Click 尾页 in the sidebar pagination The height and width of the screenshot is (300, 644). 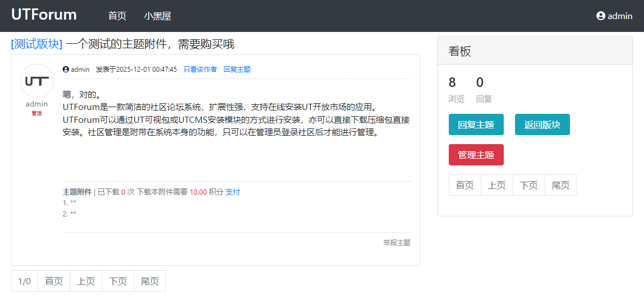561,185
